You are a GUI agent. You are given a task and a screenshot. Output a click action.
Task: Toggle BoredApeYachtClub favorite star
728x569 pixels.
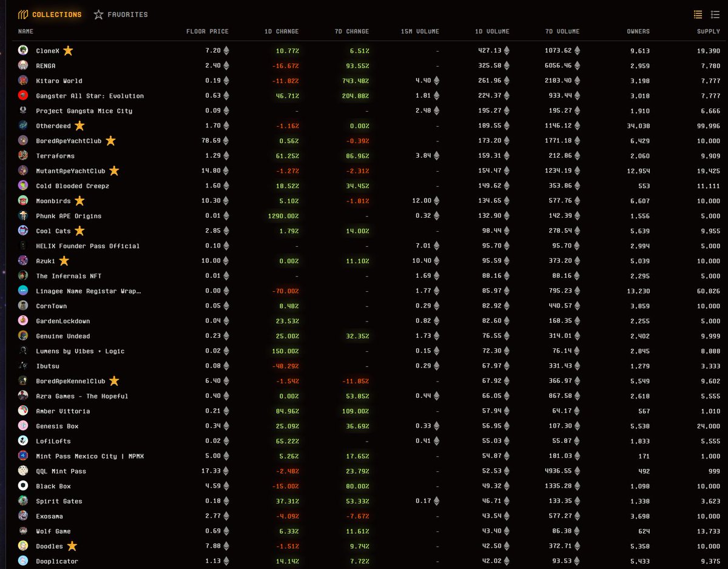click(x=110, y=141)
